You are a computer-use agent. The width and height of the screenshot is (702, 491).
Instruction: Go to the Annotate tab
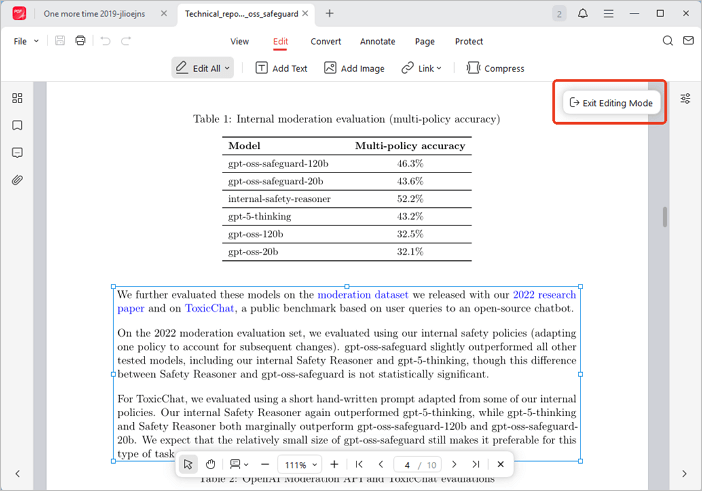pyautogui.click(x=377, y=42)
